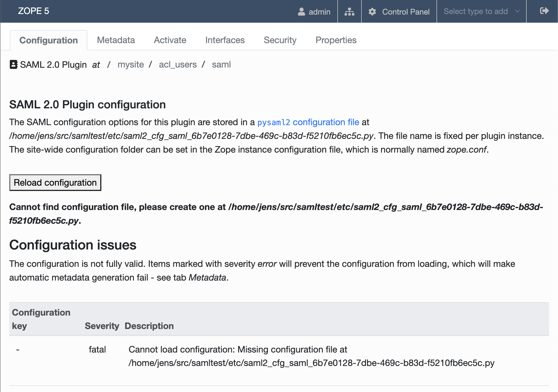The width and height of the screenshot is (558, 392).
Task: Click the Control Panel gear icon
Action: [x=372, y=11]
